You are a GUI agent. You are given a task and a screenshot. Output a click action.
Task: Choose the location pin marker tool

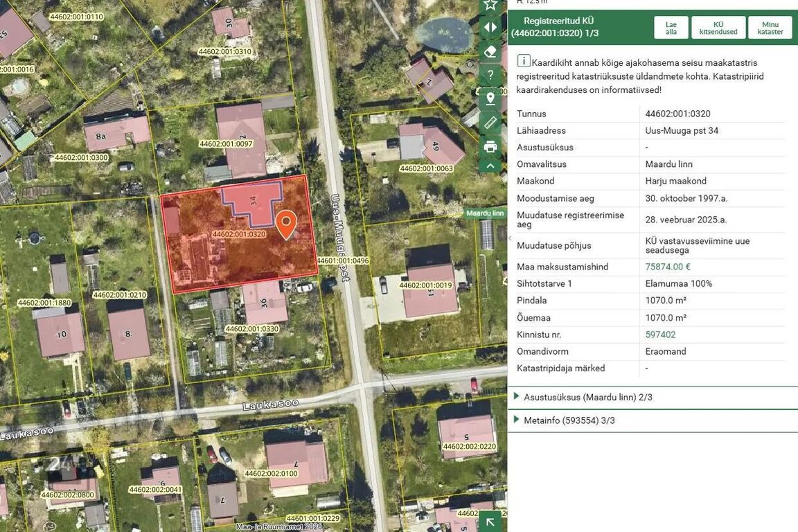pos(490,99)
